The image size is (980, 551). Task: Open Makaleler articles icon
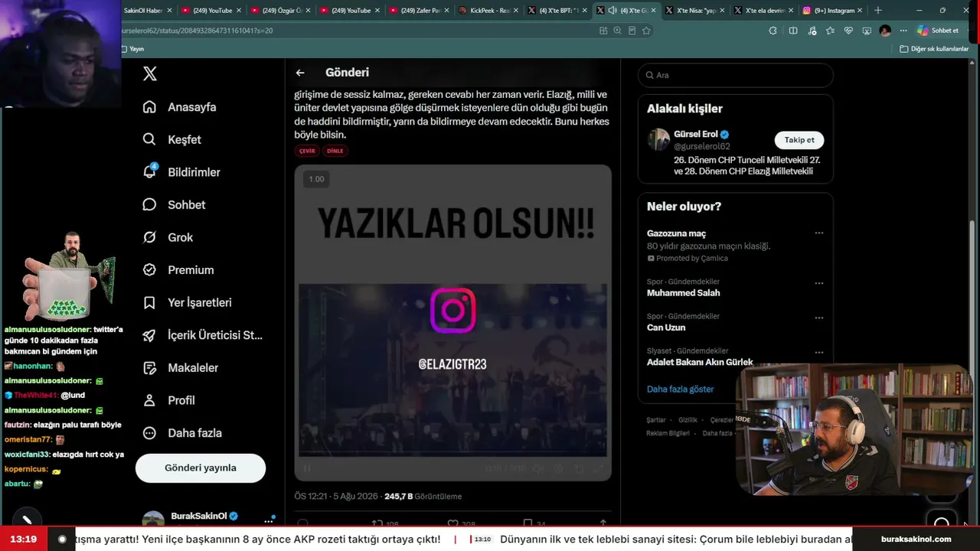[149, 368]
